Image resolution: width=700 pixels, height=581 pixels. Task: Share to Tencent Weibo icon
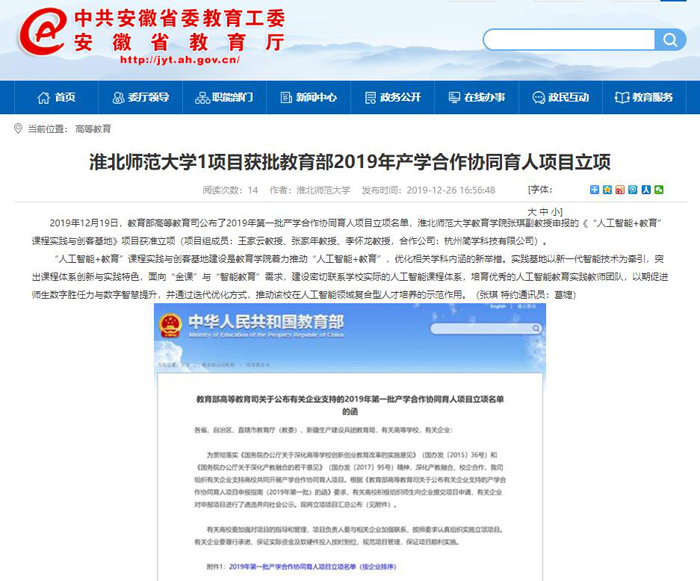(x=633, y=190)
